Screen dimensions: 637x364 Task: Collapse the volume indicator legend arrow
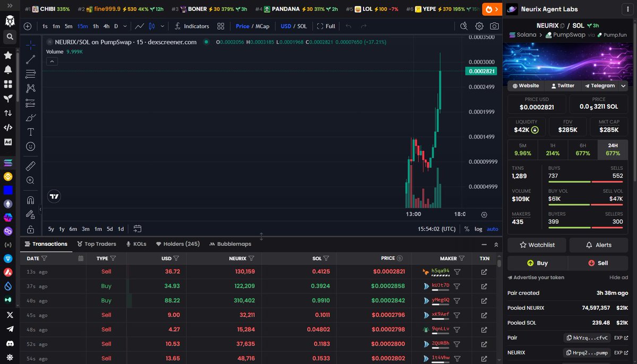tap(51, 62)
